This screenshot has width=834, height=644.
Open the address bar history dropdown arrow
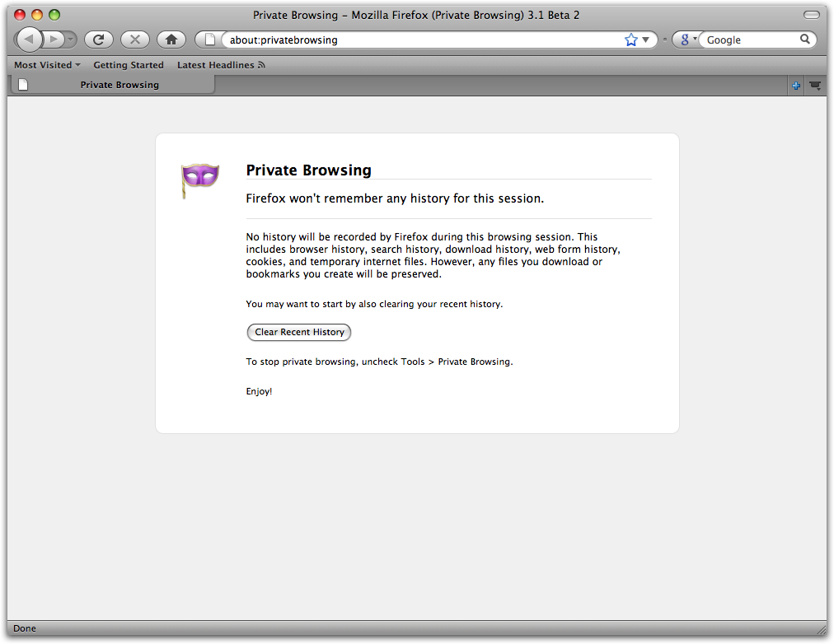pos(646,40)
